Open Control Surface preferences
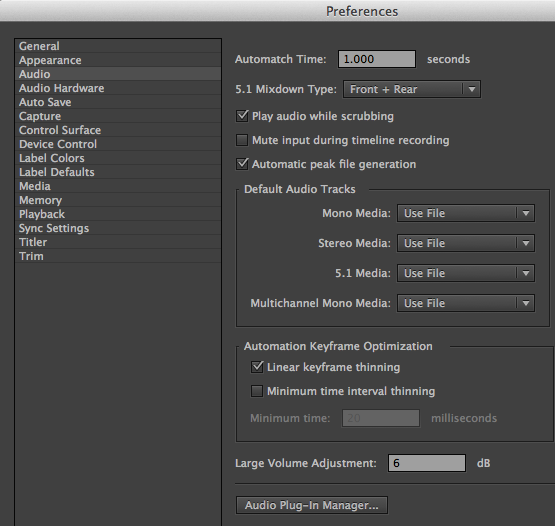The height and width of the screenshot is (526, 555). [118, 130]
